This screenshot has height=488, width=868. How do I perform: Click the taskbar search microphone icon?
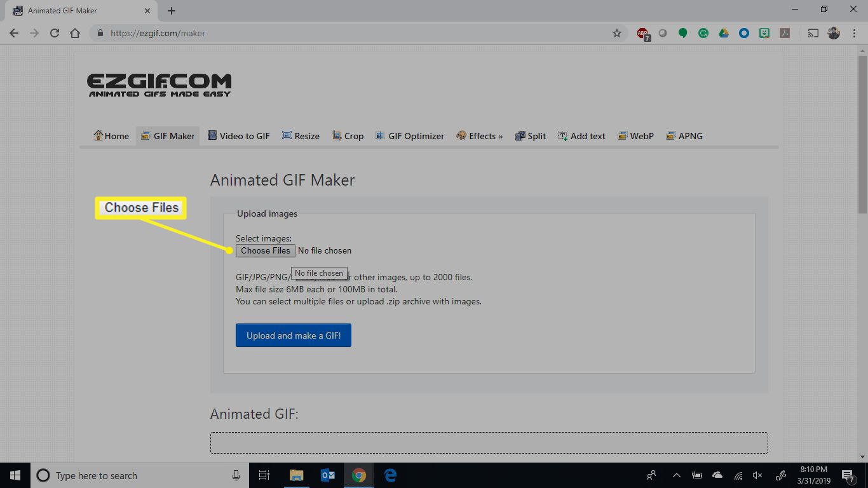(x=236, y=475)
